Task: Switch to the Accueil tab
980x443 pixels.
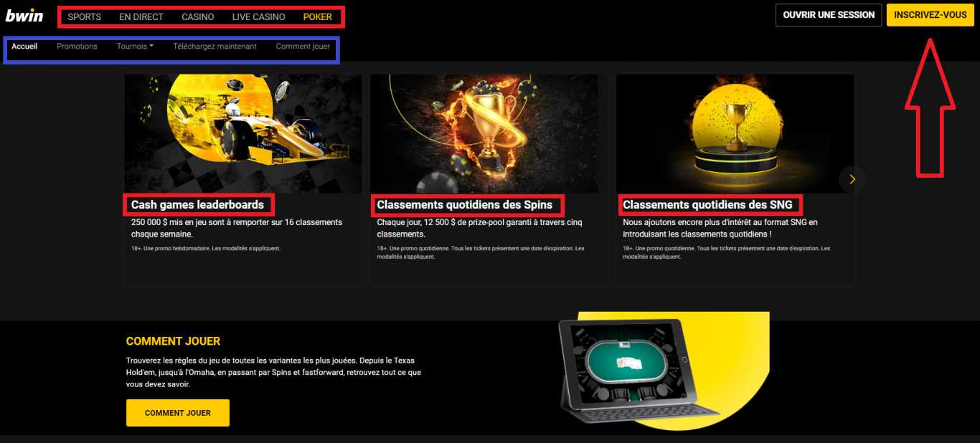Action: click(x=24, y=47)
